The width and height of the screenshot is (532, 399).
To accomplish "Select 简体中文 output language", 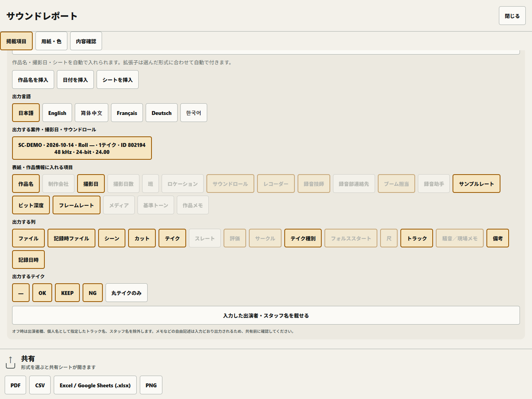I will point(92,113).
